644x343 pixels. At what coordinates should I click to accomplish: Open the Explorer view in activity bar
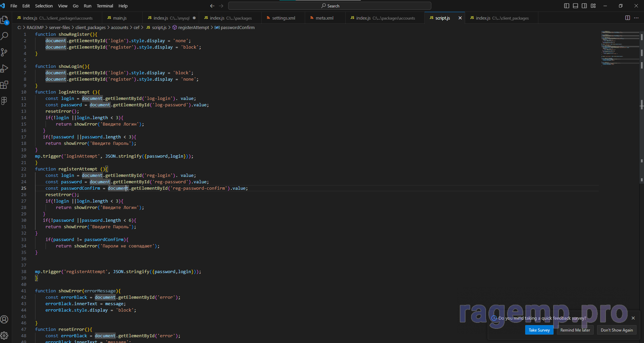click(x=4, y=20)
